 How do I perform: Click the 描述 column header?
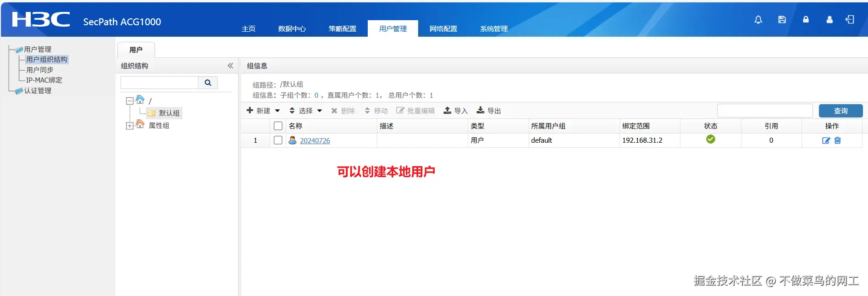tap(387, 126)
